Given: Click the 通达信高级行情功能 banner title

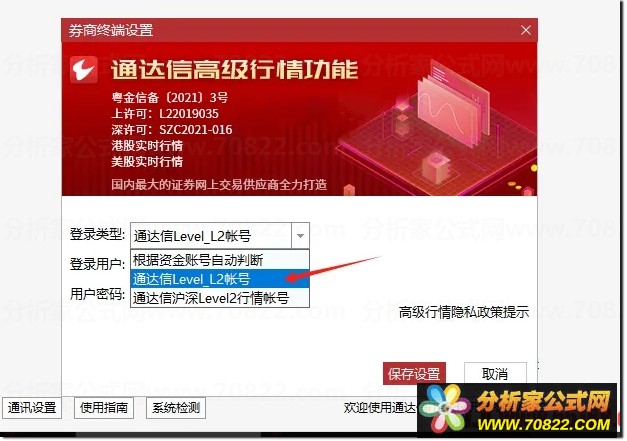Looking at the screenshot, I should tap(234, 70).
